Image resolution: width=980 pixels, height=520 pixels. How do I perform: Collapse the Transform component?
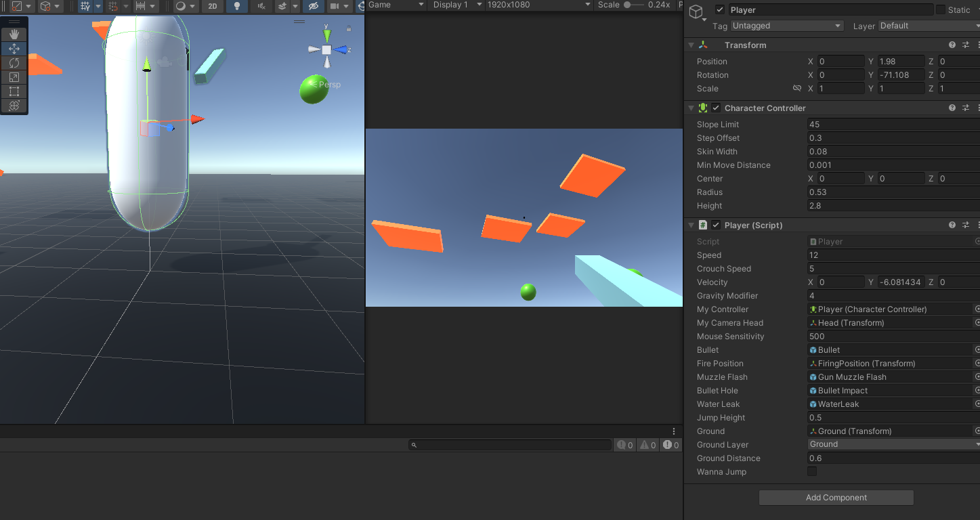(691, 45)
